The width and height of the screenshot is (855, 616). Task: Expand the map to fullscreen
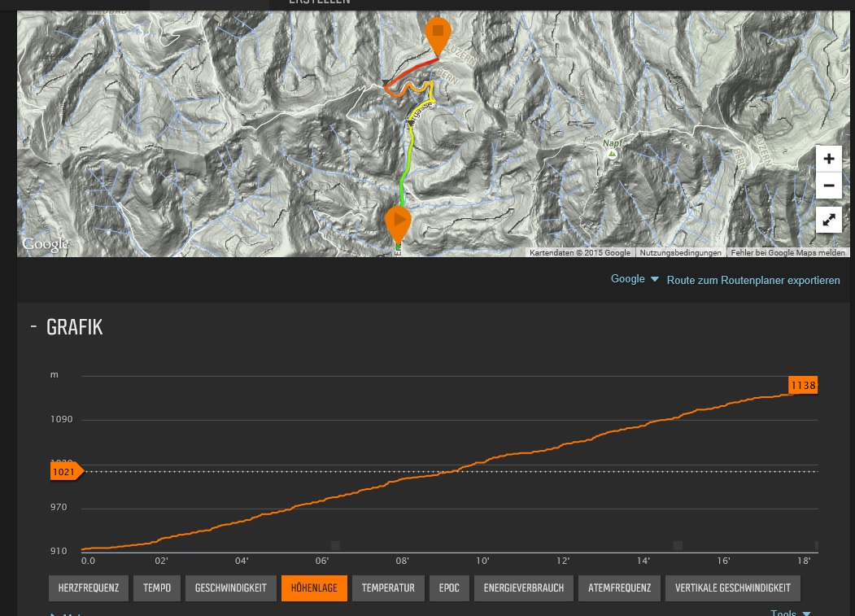coord(828,220)
